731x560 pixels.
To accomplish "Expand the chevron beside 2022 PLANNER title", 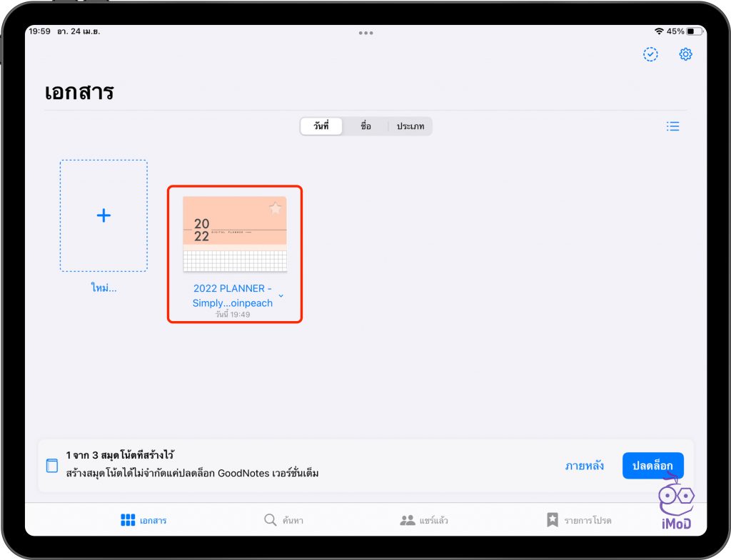I will (281, 295).
